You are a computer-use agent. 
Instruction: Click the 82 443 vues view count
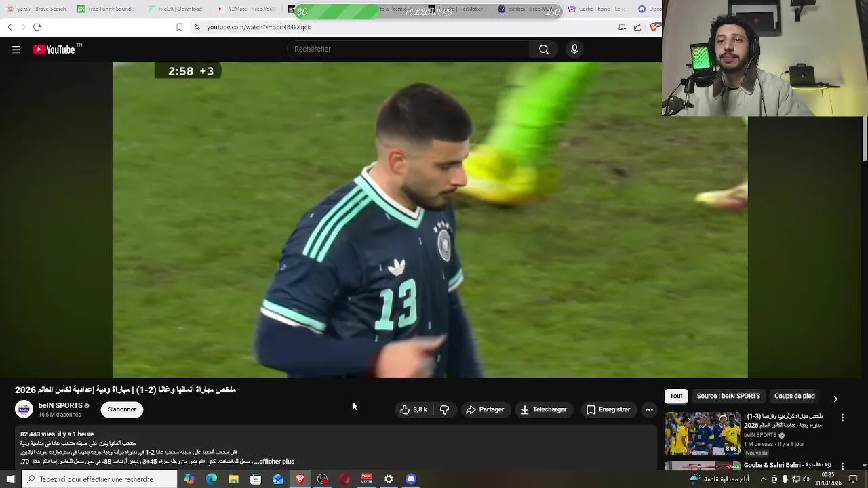click(38, 434)
